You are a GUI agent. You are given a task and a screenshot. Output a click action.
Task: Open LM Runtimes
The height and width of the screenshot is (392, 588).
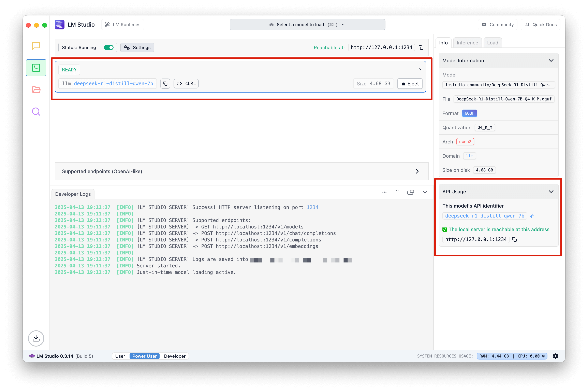tap(122, 25)
